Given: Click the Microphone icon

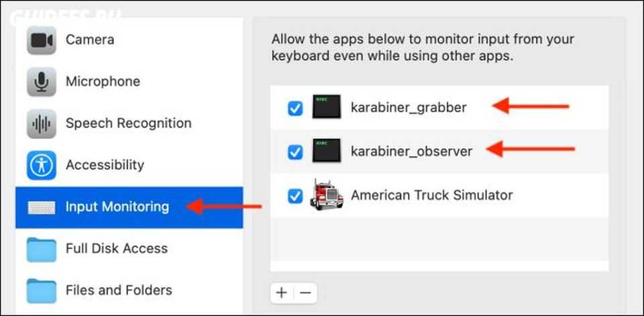Looking at the screenshot, I should click(41, 82).
